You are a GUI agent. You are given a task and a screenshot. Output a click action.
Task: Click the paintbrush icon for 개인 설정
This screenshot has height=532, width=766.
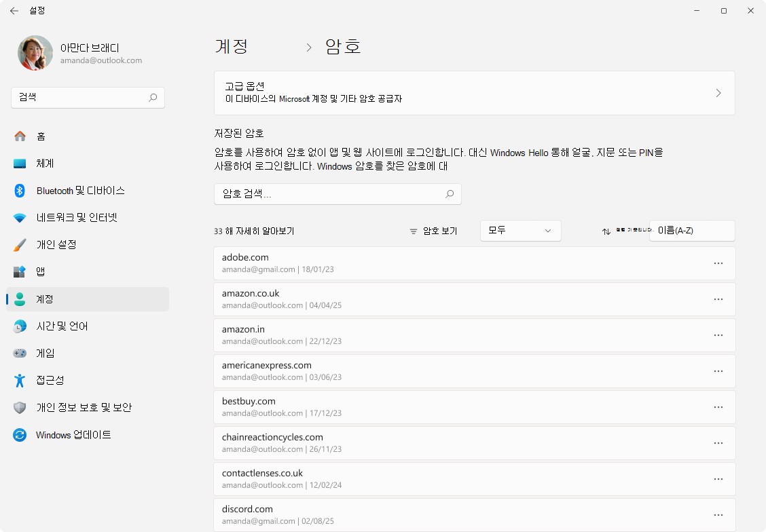tap(20, 244)
